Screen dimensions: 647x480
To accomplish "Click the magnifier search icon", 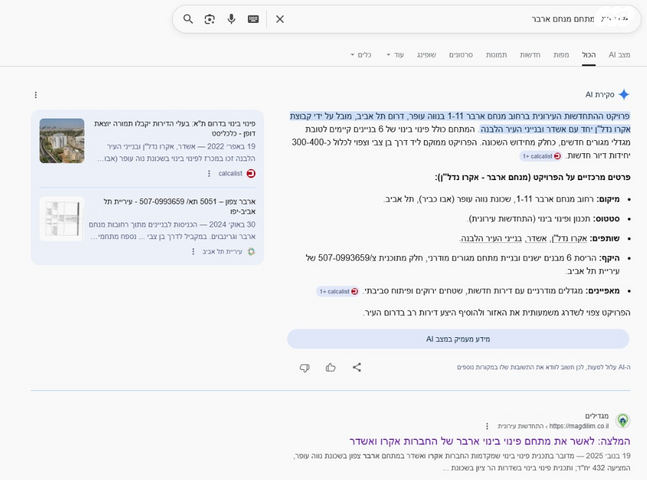I will coord(188,19).
